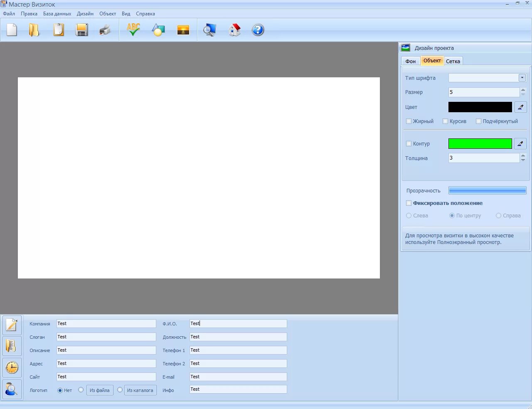Click the Адрес input field
Screen dimensions: 532x409
pos(106,363)
